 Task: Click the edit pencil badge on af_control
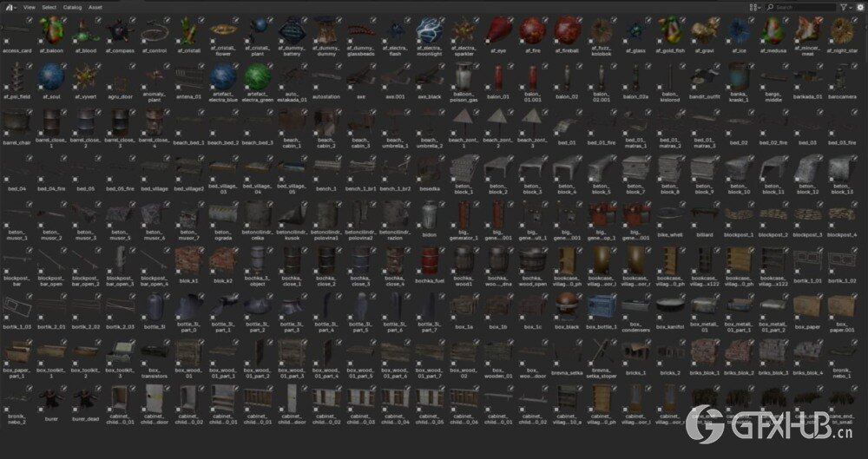[x=167, y=19]
